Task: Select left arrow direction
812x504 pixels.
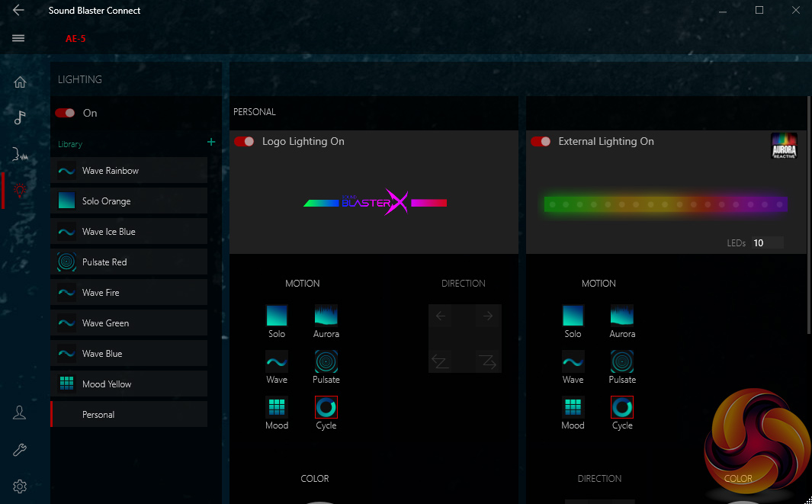Action: 441,316
